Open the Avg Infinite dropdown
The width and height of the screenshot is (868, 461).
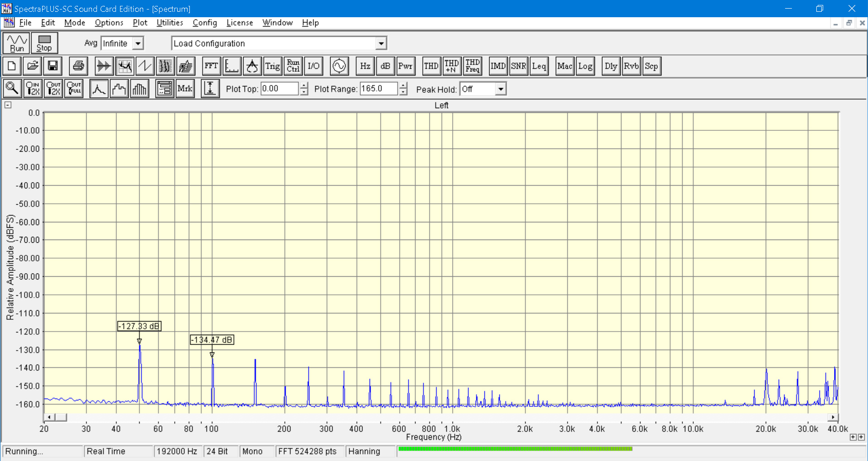click(138, 43)
